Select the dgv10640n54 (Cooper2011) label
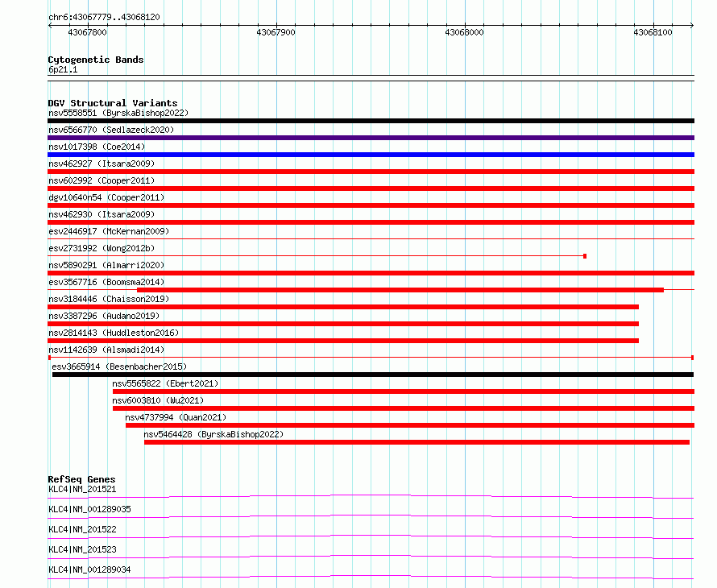Screen dimensions: 717x588 [x=106, y=197]
